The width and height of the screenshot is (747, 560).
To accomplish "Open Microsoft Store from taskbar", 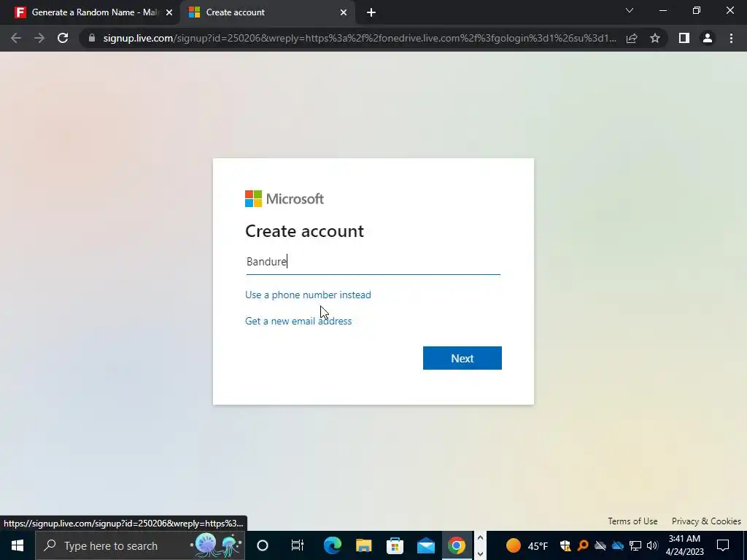I will (395, 545).
